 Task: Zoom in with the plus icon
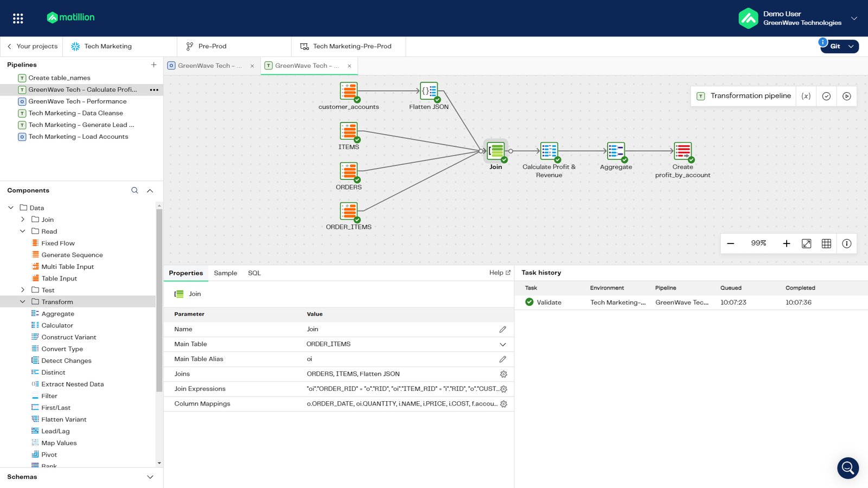[x=787, y=243]
